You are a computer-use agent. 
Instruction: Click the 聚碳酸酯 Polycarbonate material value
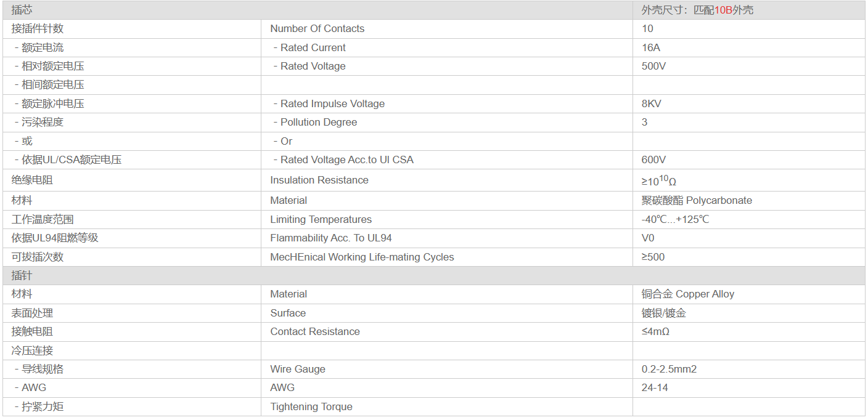pyautogui.click(x=697, y=200)
